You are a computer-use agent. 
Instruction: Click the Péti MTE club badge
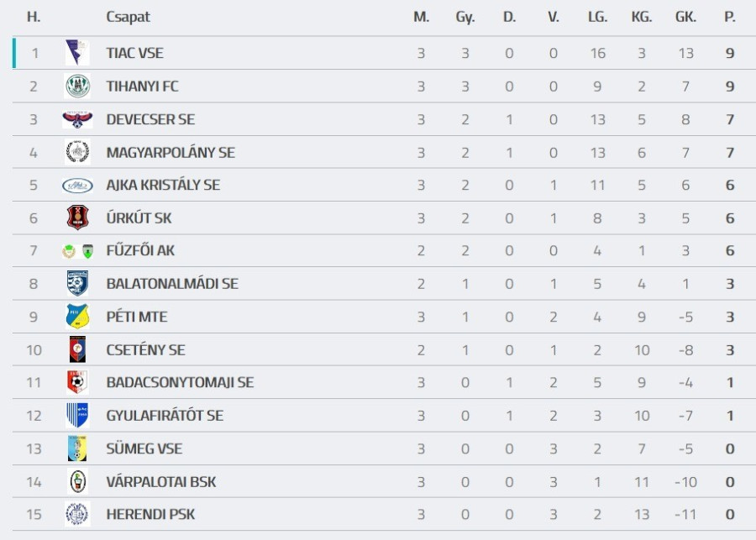click(x=77, y=317)
